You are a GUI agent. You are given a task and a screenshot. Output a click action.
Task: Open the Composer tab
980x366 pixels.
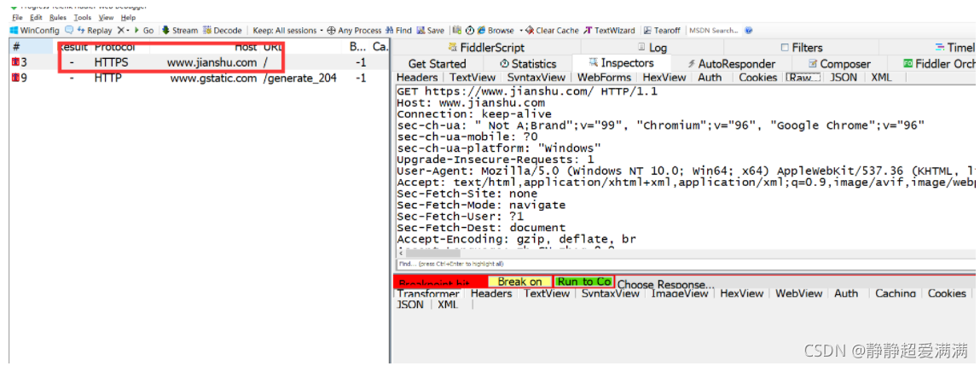point(839,64)
